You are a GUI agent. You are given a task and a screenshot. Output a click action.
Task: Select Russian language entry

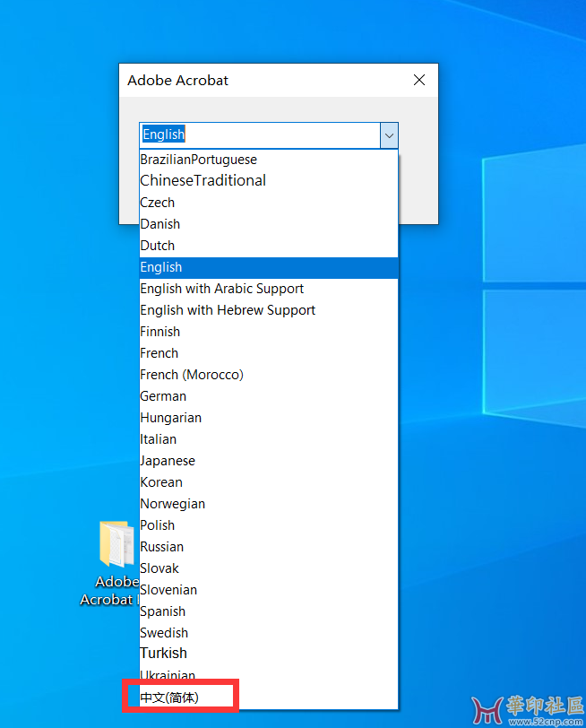point(269,547)
